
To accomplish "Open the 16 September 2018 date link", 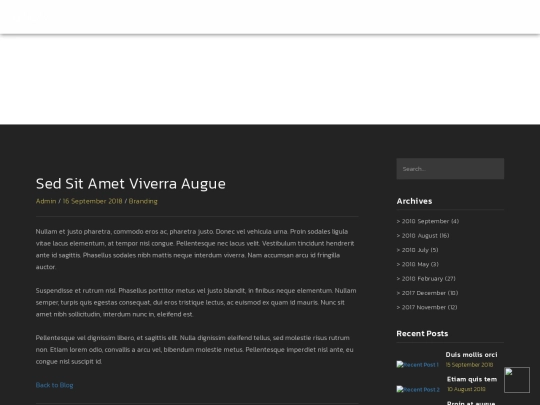I will [x=92, y=201].
